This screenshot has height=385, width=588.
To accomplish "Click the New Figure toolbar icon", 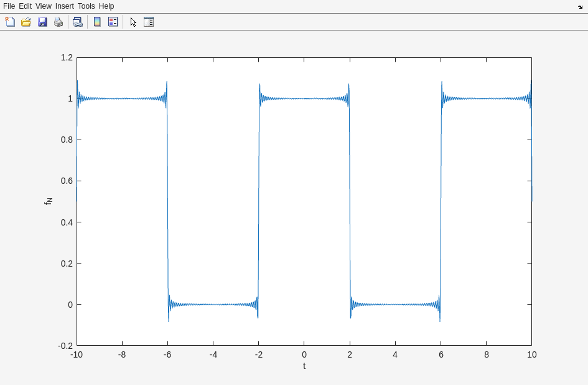I will tap(10, 22).
